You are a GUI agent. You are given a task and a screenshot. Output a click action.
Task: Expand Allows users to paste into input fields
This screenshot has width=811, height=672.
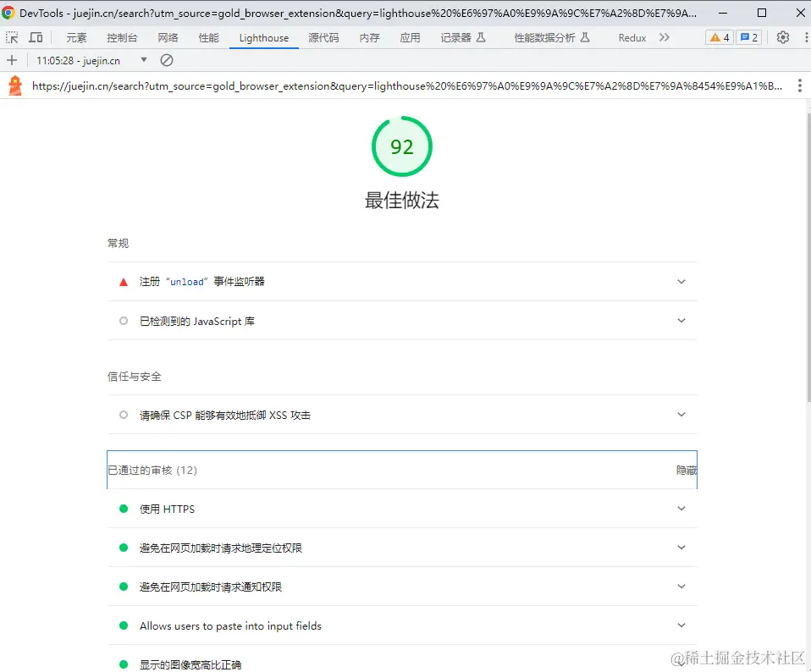coord(402,625)
